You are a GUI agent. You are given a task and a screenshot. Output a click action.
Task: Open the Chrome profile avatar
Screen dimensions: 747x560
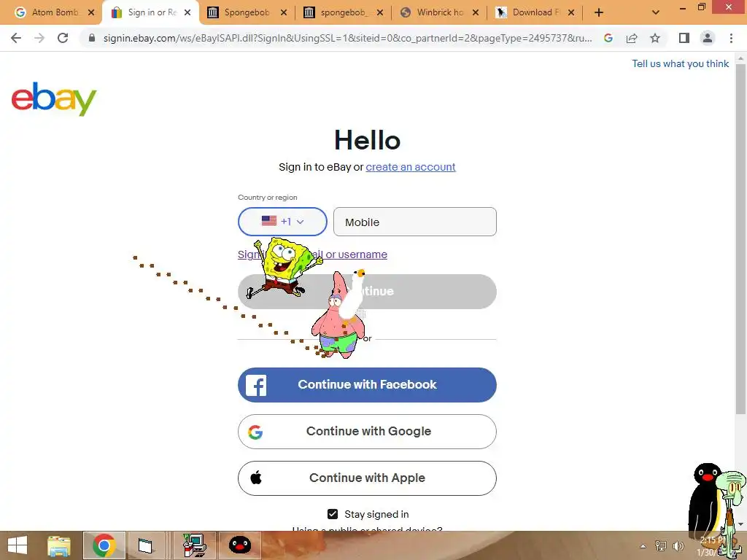(x=708, y=38)
